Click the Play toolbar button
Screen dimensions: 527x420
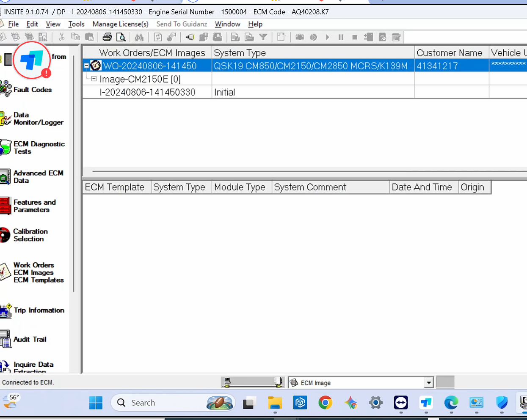pos(328,37)
